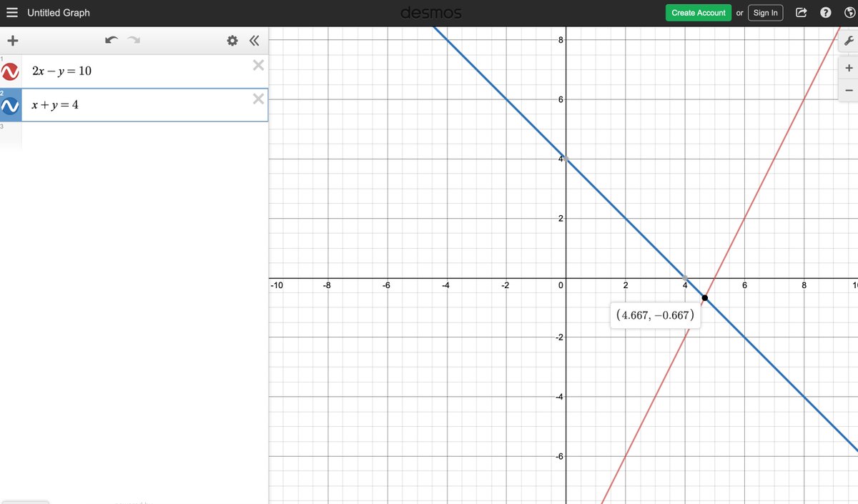858x504 pixels.
Task: Click the Create Account button
Action: point(698,12)
